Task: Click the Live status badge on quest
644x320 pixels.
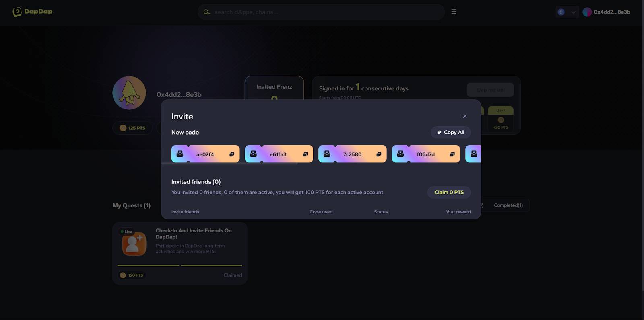Action: coord(126,232)
